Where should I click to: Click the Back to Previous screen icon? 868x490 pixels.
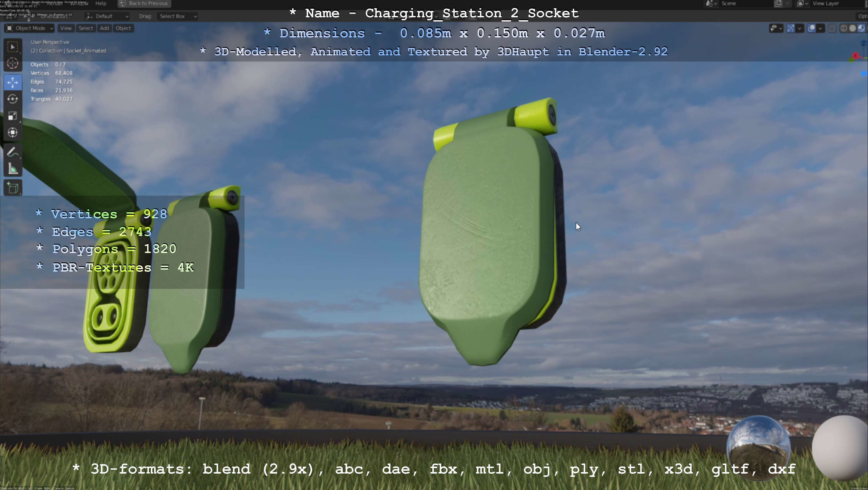pyautogui.click(x=123, y=3)
